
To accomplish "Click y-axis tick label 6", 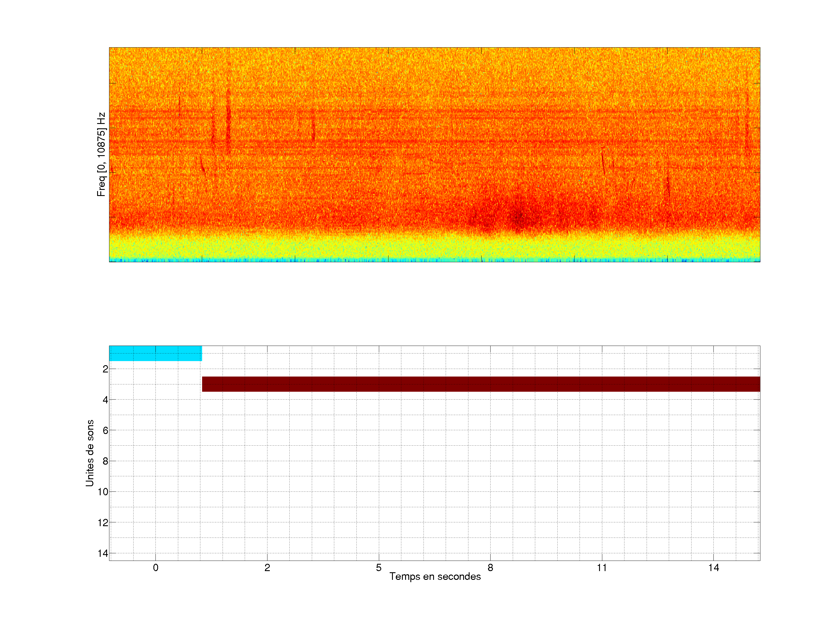I will [105, 430].
